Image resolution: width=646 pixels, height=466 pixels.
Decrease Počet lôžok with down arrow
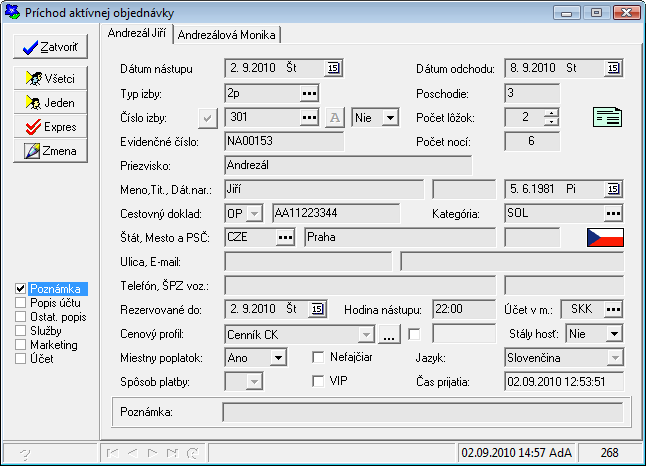point(551,122)
